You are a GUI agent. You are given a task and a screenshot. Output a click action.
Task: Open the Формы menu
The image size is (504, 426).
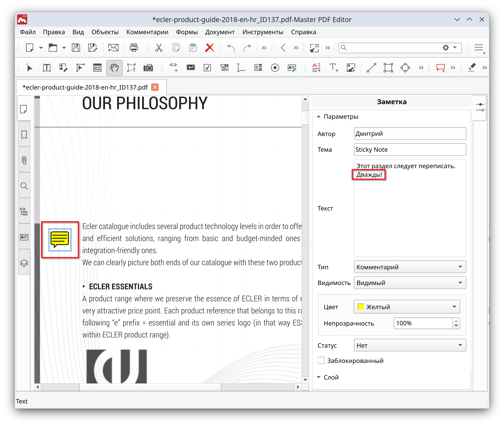click(x=187, y=32)
